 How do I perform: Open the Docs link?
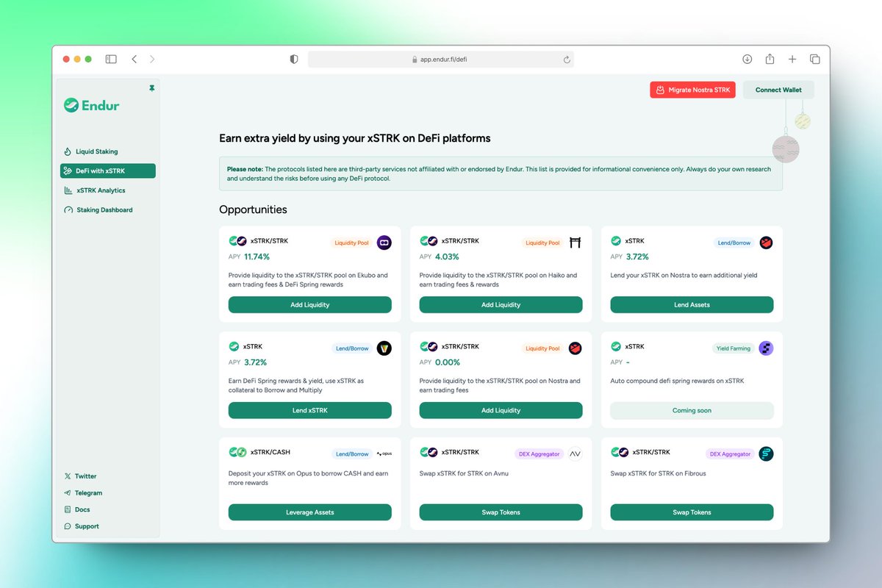tap(77, 509)
